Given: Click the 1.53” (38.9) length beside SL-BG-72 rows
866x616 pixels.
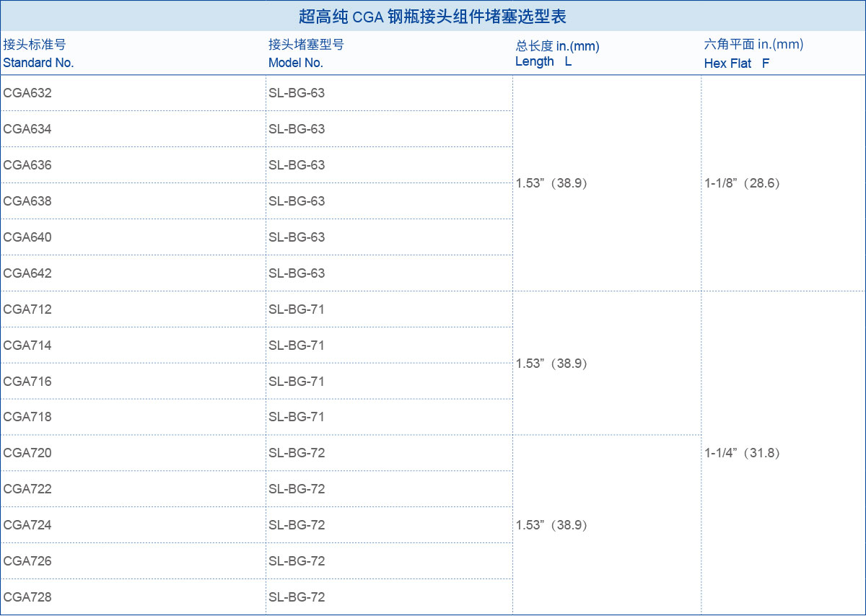Looking at the screenshot, I should [552, 525].
